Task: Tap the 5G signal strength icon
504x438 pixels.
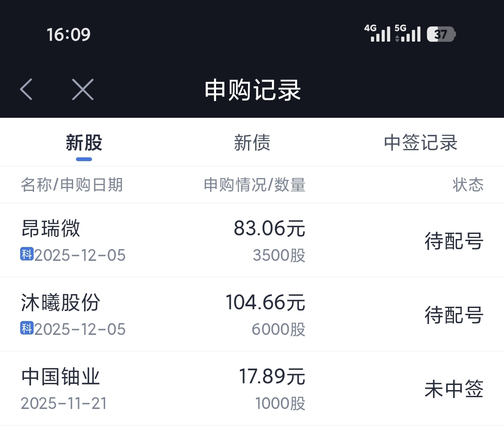Action: coord(408,33)
